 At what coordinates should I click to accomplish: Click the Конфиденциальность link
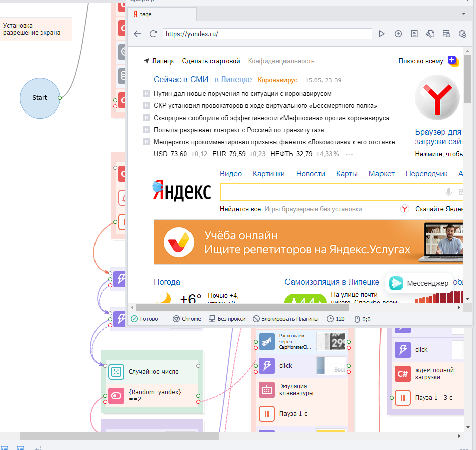(x=281, y=61)
